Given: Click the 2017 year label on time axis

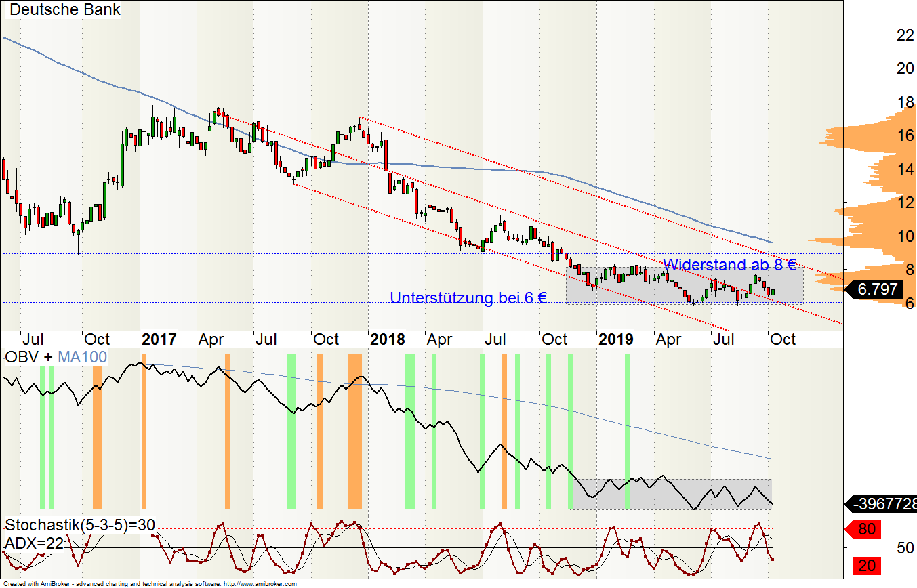Looking at the screenshot, I should 159,339.
